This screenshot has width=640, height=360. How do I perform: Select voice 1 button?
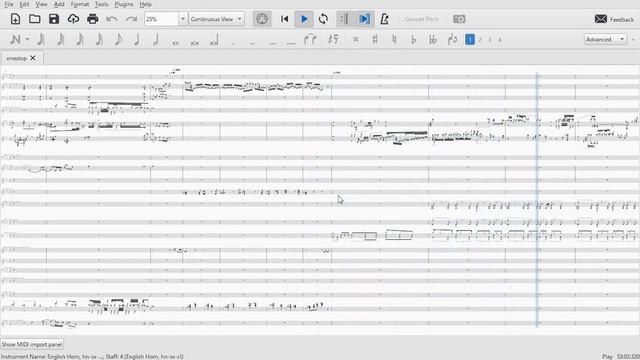point(470,39)
